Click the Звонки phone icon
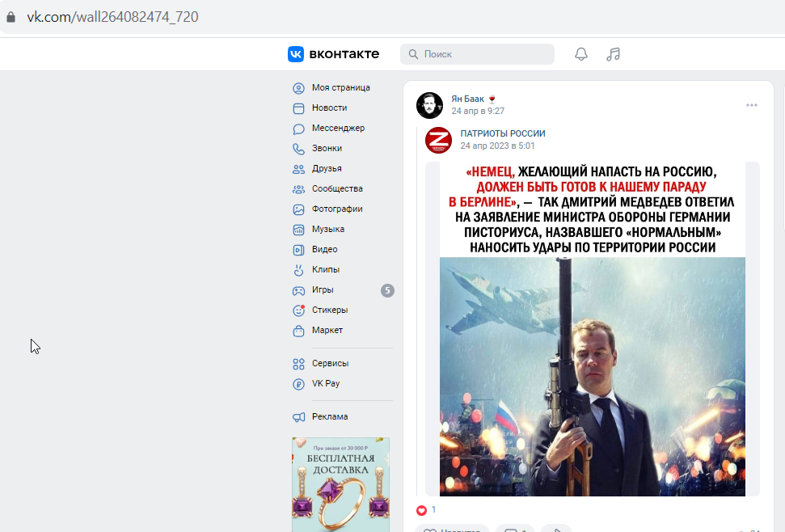The image size is (785, 532). click(298, 149)
